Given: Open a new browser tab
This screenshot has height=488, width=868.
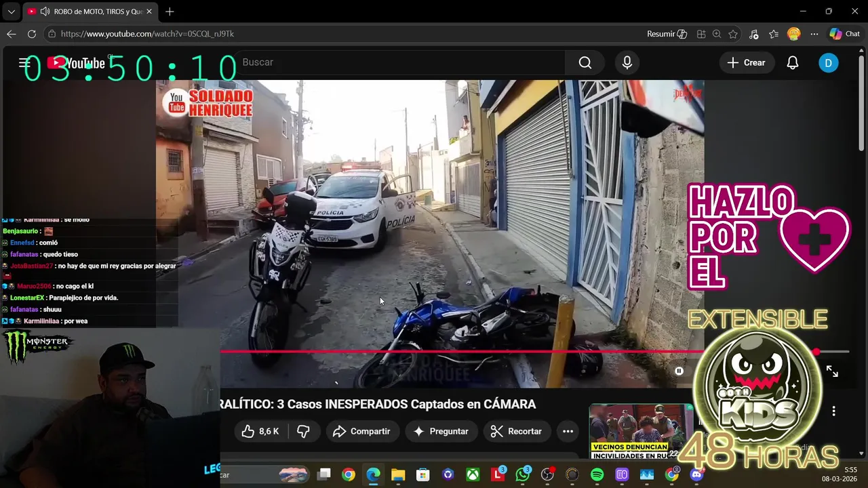Looking at the screenshot, I should (170, 12).
